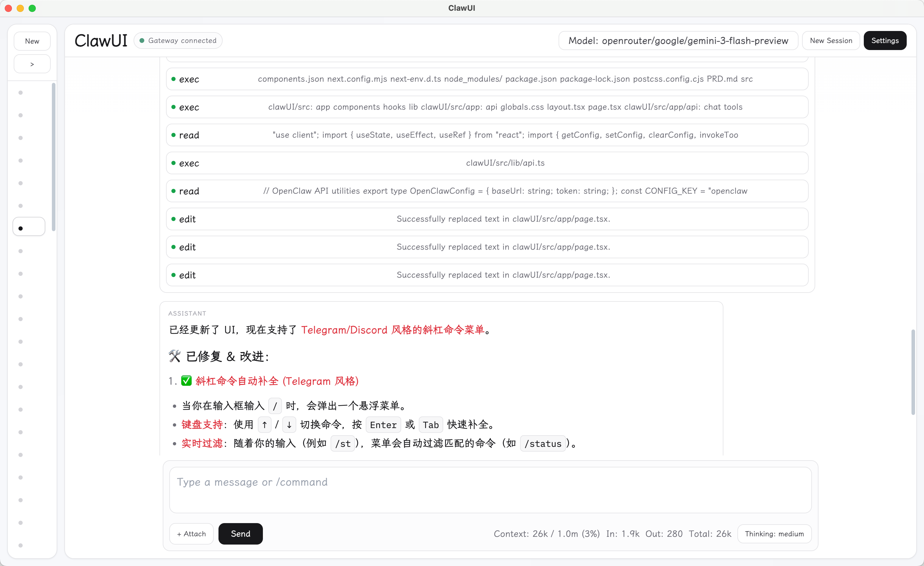This screenshot has width=924, height=566.
Task: Click the ClawUI logo in the header
Action: (100, 41)
